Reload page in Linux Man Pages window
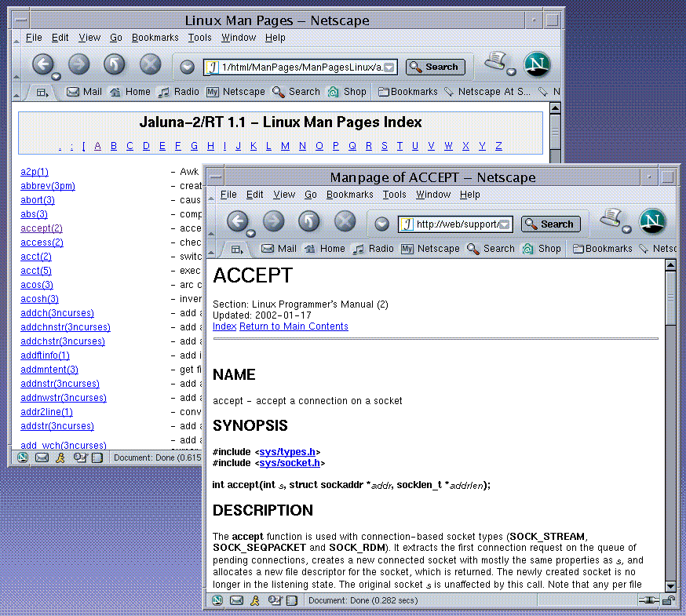The width and height of the screenshot is (686, 616). pyautogui.click(x=114, y=65)
